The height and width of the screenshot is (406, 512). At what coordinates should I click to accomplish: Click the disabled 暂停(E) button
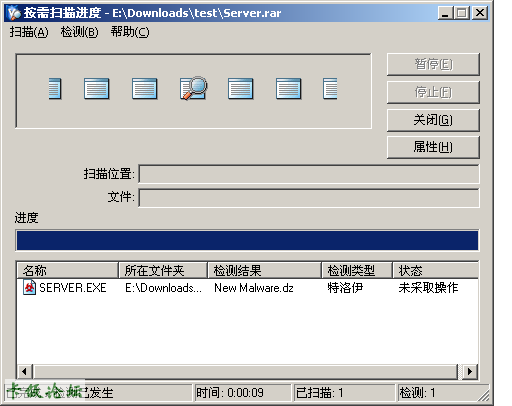point(433,64)
